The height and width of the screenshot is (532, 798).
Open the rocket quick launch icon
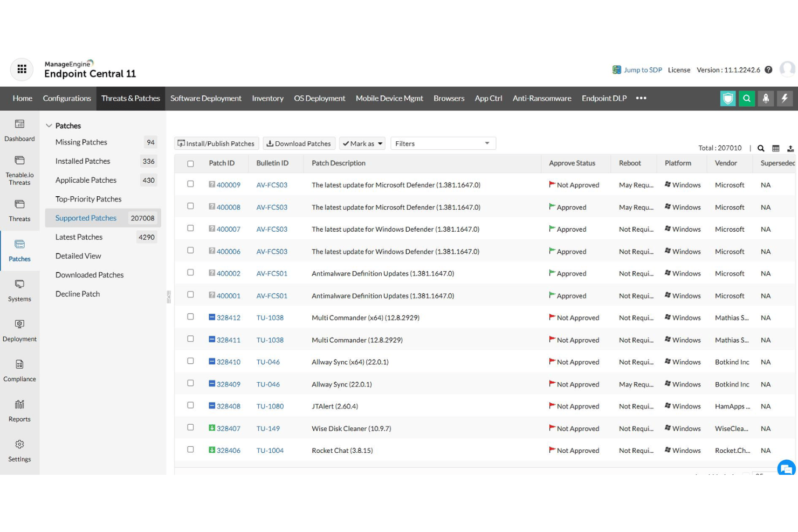pos(766,98)
